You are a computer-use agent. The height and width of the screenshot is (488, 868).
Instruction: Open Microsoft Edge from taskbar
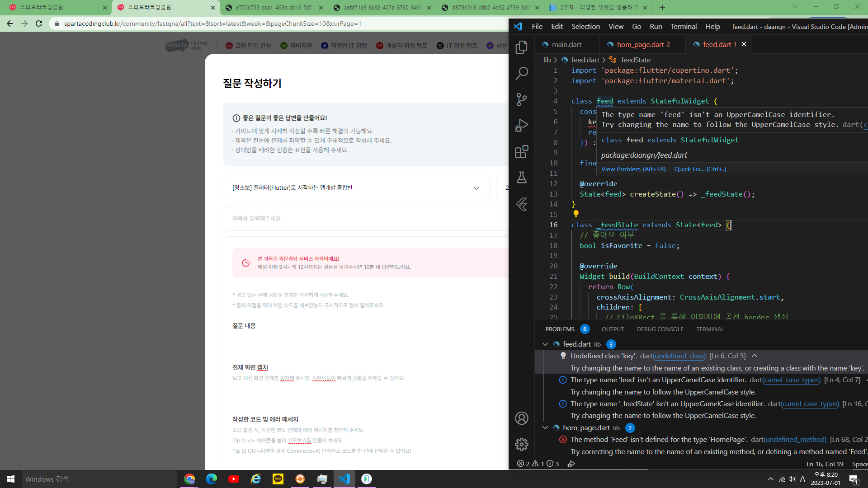pyautogui.click(x=212, y=479)
